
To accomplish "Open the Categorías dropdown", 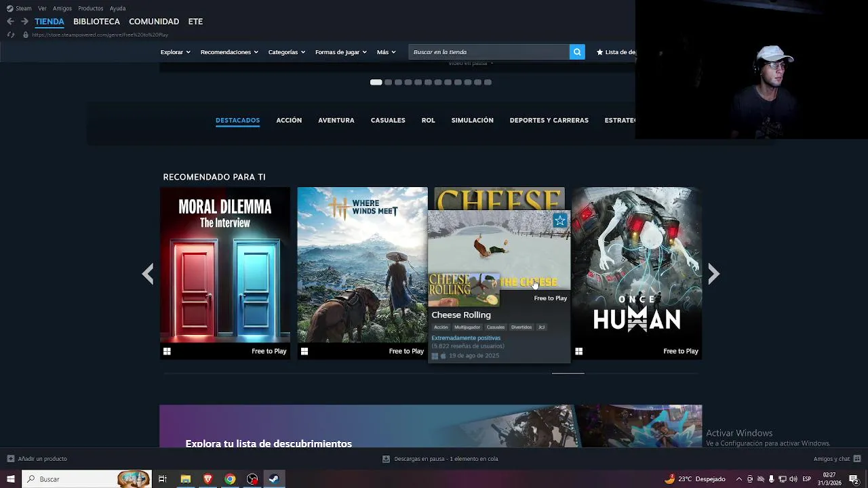I will point(286,52).
